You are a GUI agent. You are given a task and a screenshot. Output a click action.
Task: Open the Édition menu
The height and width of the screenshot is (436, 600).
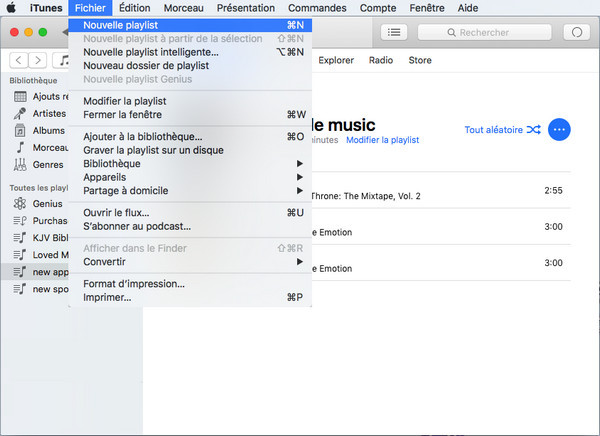134,8
